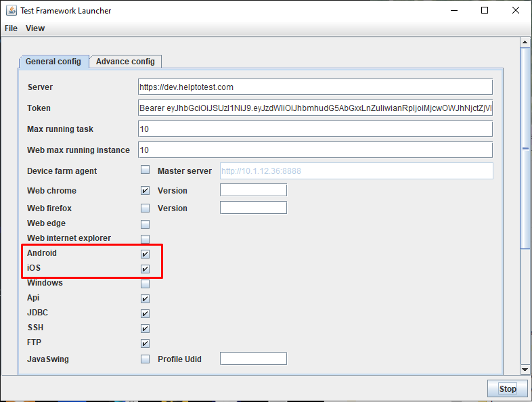Enable the Device farm agent checkbox

point(146,170)
